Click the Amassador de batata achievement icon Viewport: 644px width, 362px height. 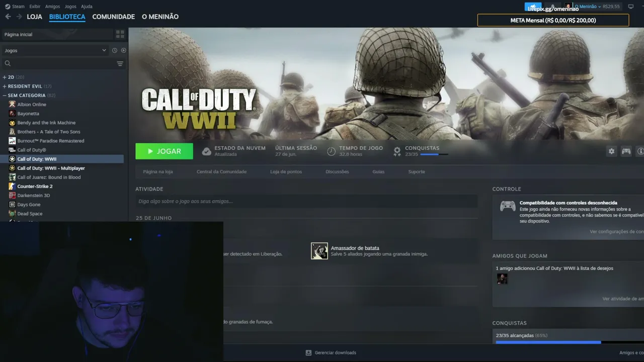pyautogui.click(x=319, y=251)
